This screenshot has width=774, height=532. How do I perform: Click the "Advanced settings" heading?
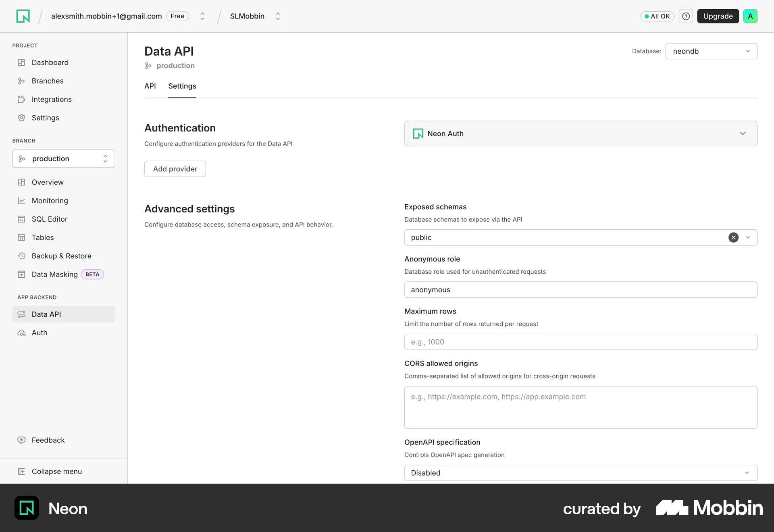coord(189,209)
